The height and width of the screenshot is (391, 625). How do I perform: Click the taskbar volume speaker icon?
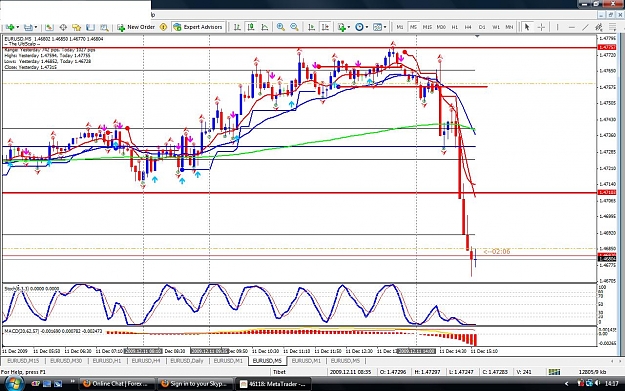click(x=597, y=384)
